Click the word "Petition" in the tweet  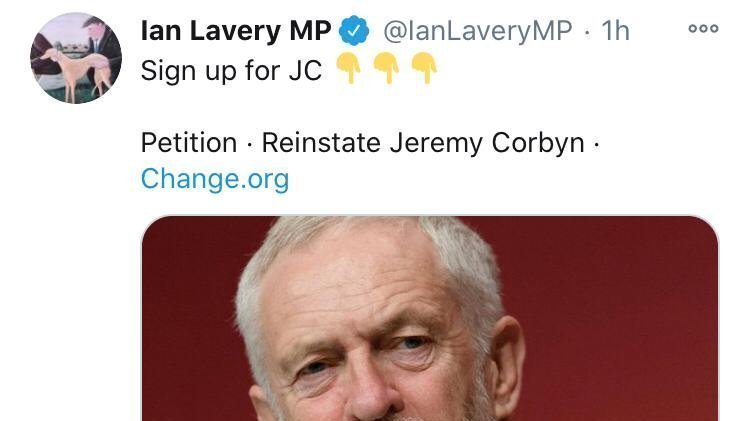click(x=189, y=142)
